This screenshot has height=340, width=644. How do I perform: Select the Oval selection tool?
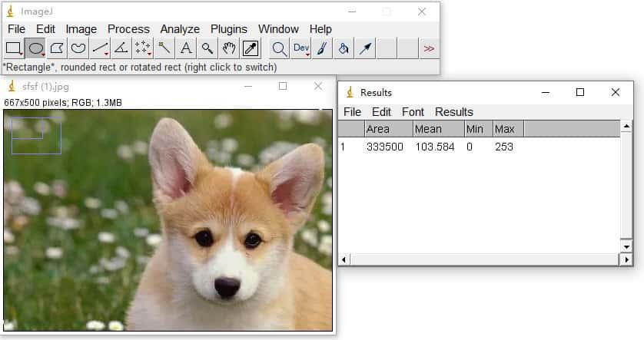click(35, 48)
